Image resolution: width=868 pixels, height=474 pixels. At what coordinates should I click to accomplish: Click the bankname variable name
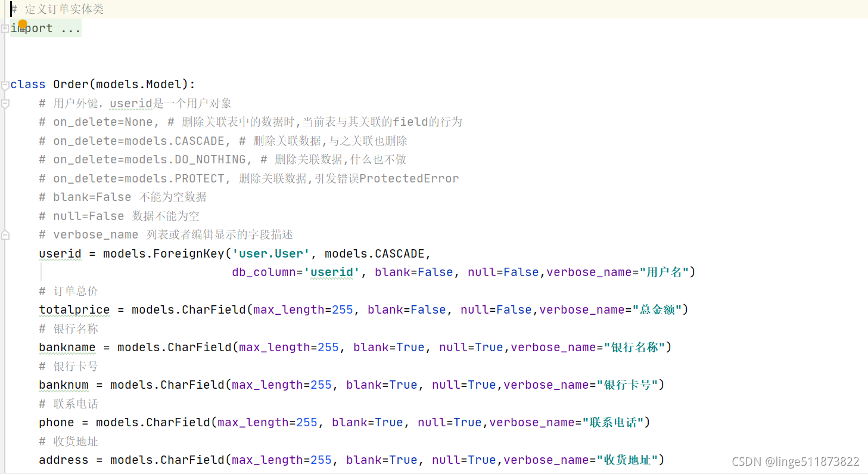pos(67,347)
